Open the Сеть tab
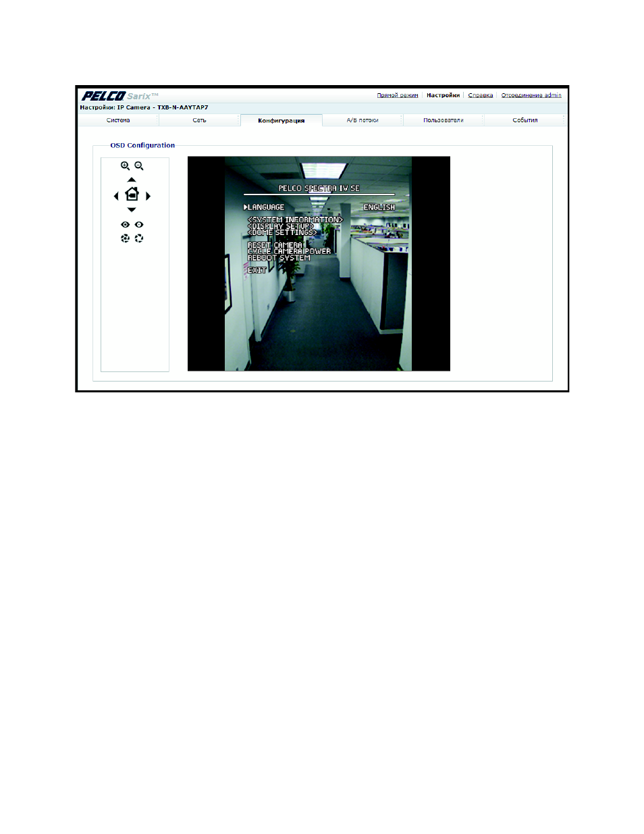Viewport: 644px width, 834px height. pos(199,120)
